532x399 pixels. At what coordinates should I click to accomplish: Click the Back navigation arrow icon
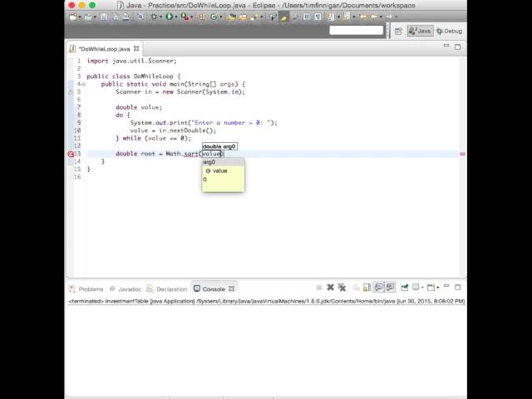click(374, 17)
